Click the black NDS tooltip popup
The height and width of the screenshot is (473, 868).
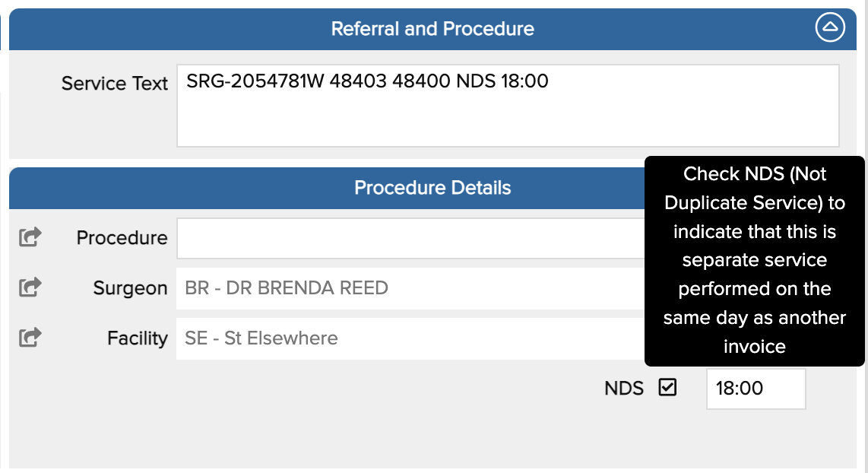[x=755, y=261]
